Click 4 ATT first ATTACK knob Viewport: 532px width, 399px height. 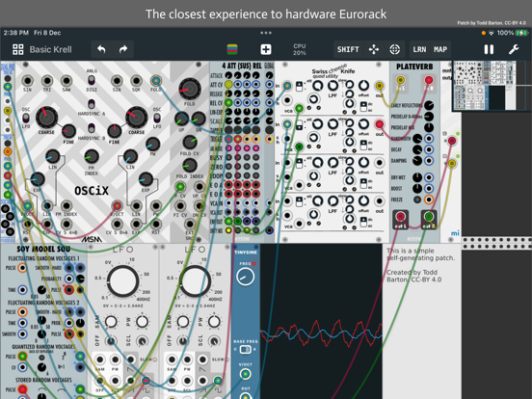[x=228, y=75]
